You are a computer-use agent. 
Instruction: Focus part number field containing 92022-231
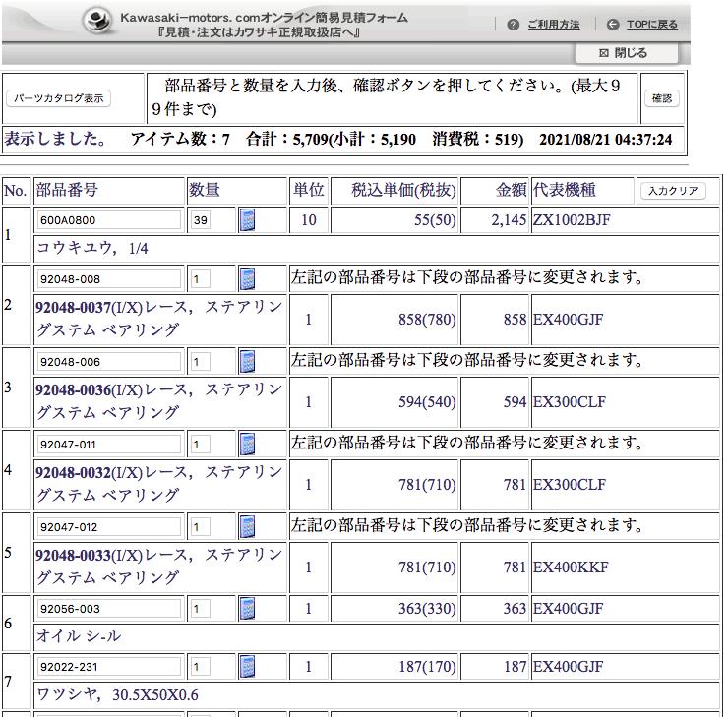point(109,667)
